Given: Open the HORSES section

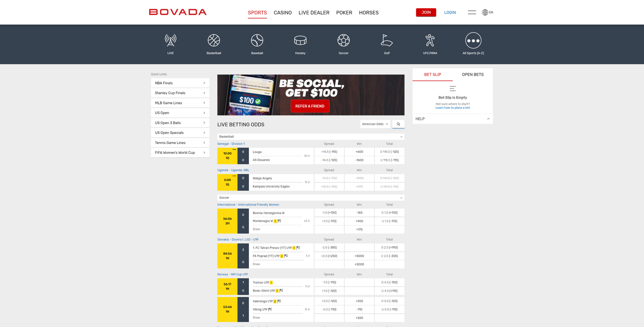Looking at the screenshot, I should coord(369,13).
